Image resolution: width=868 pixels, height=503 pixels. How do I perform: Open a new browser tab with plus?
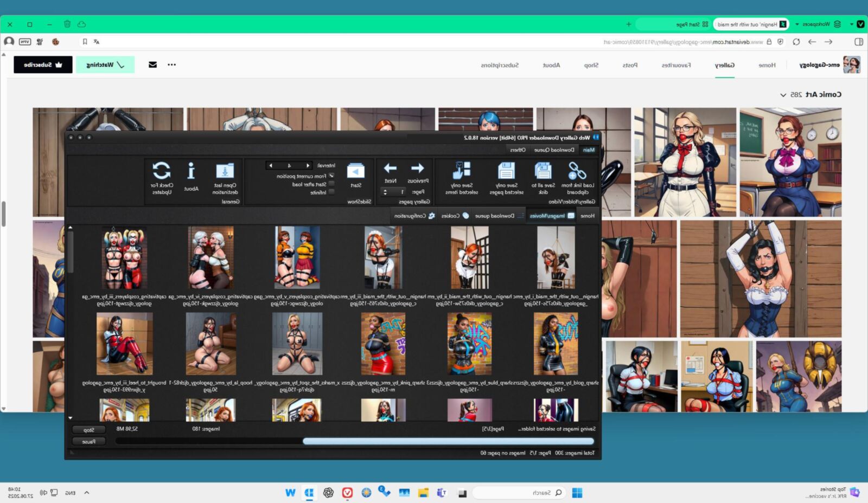(629, 24)
